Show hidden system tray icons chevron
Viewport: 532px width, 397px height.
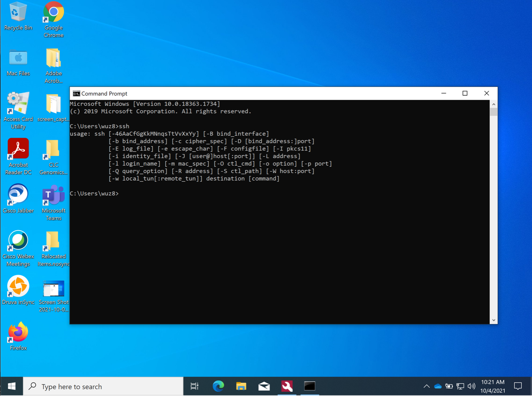(426, 387)
